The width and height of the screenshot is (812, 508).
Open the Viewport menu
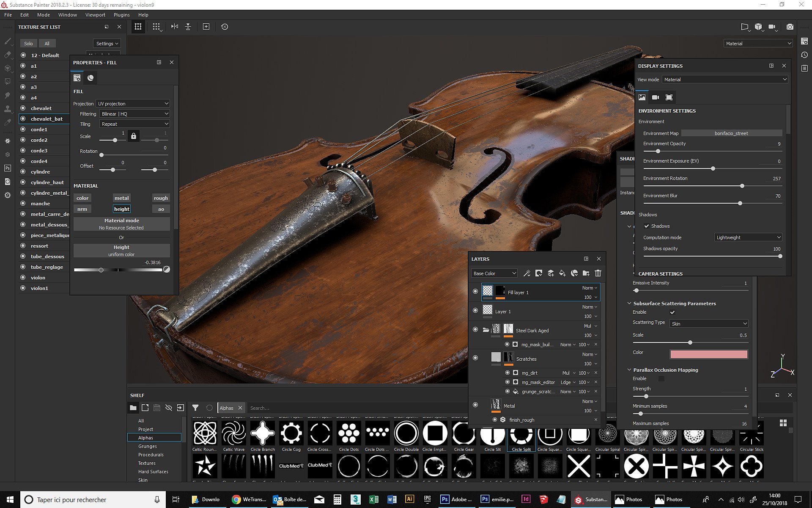[x=95, y=15]
